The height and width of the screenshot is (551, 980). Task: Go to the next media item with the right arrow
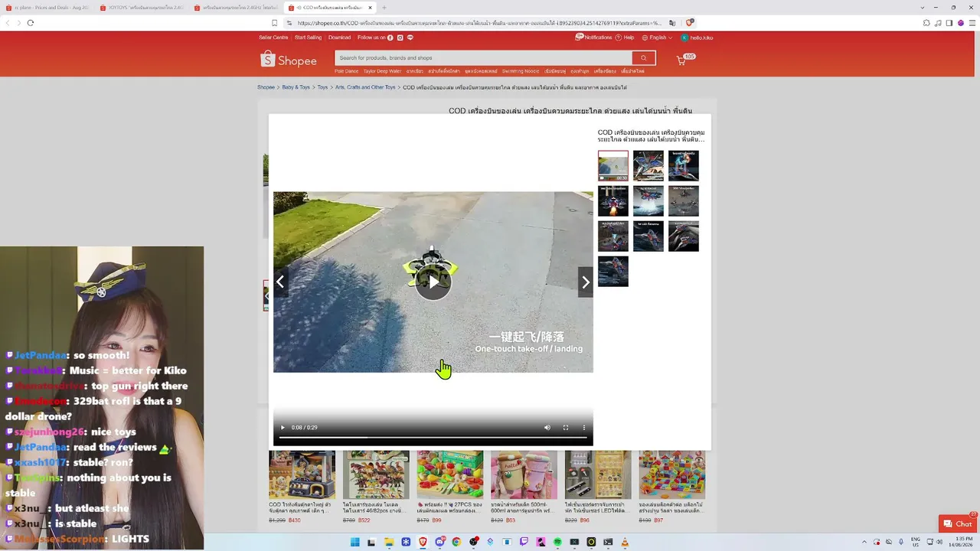click(x=586, y=282)
